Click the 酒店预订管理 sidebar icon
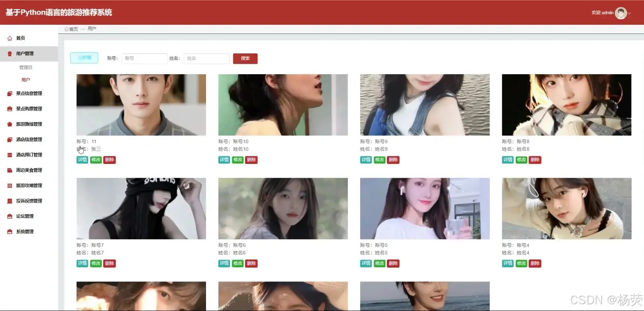The image size is (644, 311). [10, 155]
